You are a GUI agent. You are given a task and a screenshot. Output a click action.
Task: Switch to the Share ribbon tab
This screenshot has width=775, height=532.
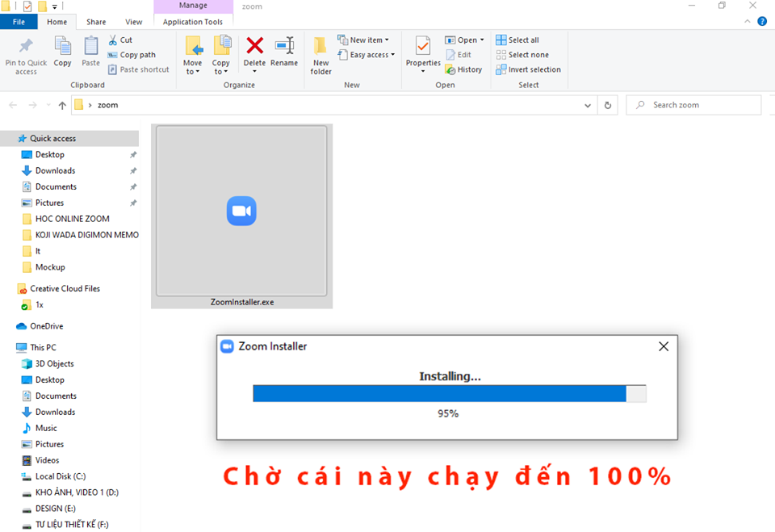tap(96, 22)
